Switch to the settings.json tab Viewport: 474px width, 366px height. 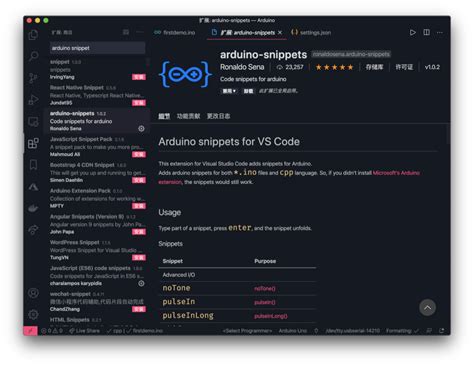311,32
